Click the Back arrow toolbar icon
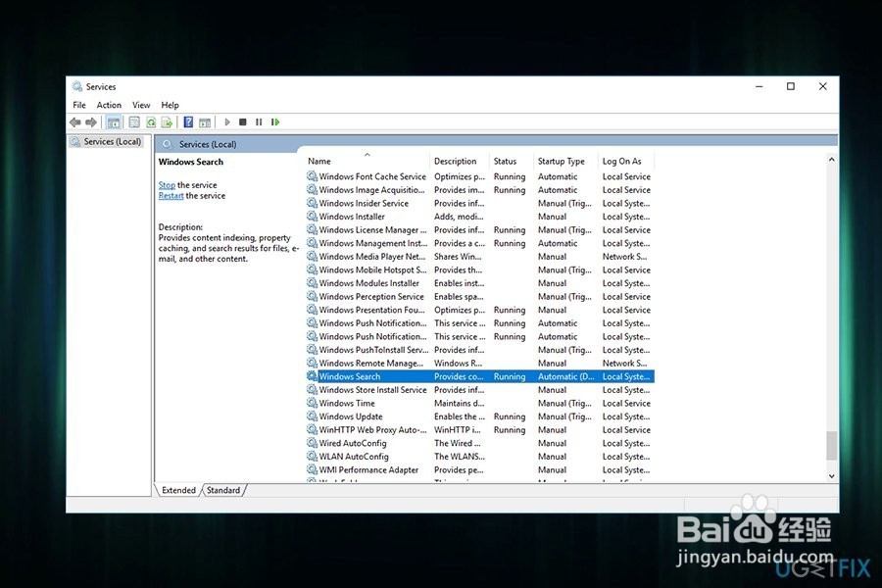This screenshot has height=588, width=882. click(74, 122)
